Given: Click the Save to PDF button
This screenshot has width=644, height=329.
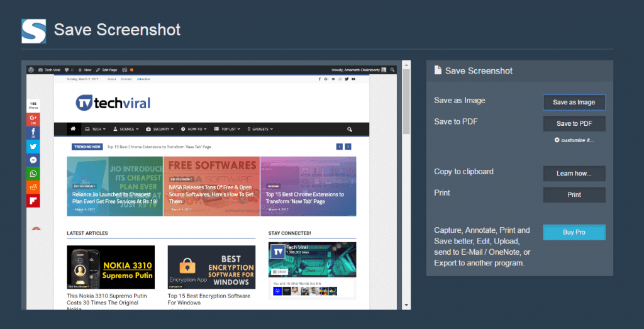Looking at the screenshot, I should 574,124.
